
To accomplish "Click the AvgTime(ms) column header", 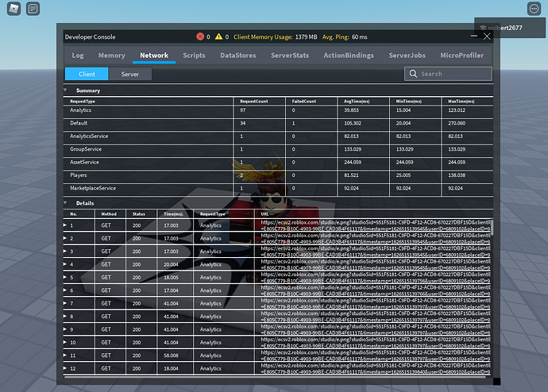I will pyautogui.click(x=357, y=102).
